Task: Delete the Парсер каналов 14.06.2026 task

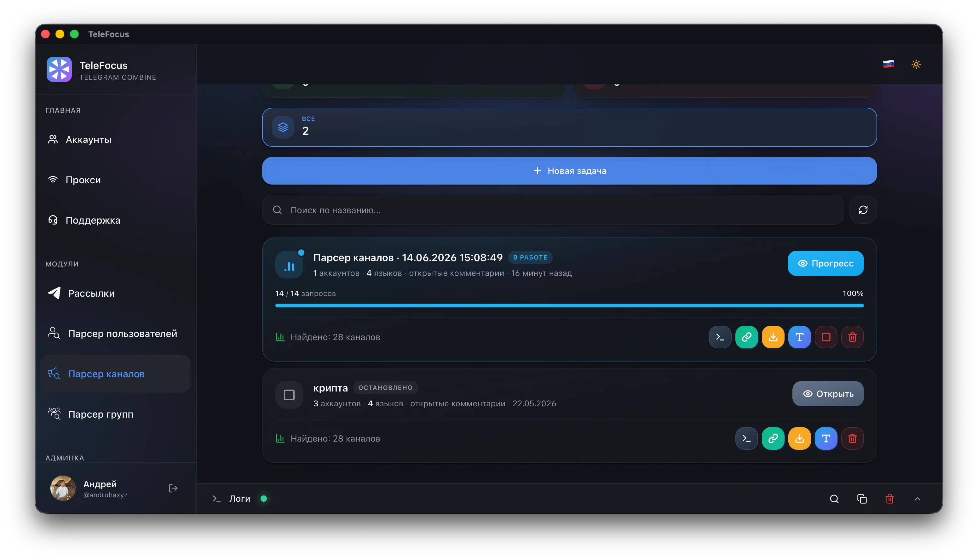Action: pyautogui.click(x=853, y=337)
